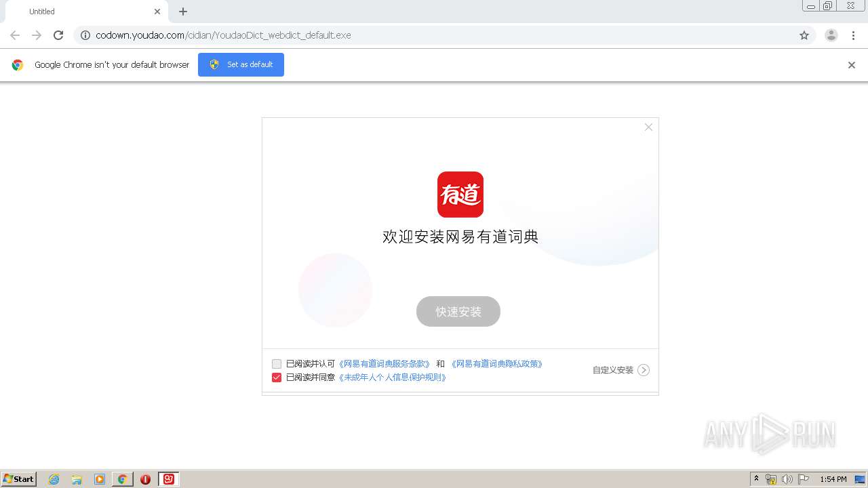The height and width of the screenshot is (488, 868).
Task: Click the Chrome forward arrow
Action: click(x=37, y=35)
